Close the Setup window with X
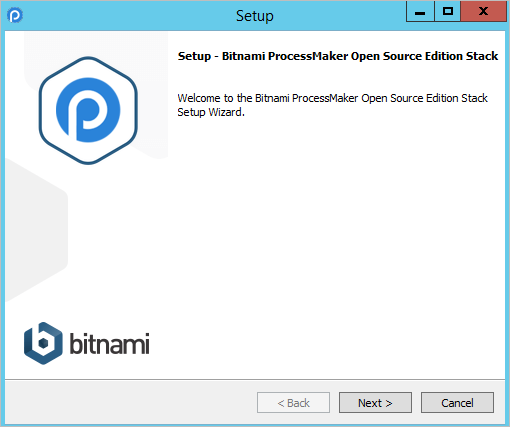 (483, 12)
